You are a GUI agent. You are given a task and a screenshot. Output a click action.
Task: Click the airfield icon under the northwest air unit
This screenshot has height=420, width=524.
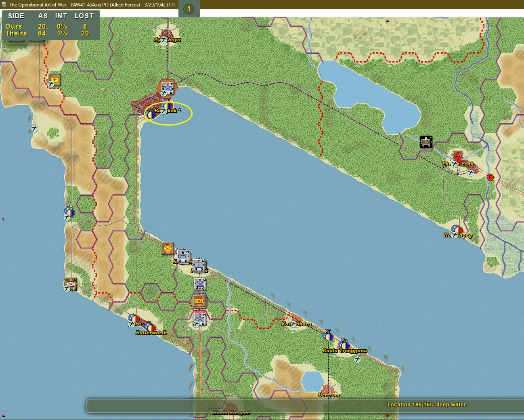51,84
